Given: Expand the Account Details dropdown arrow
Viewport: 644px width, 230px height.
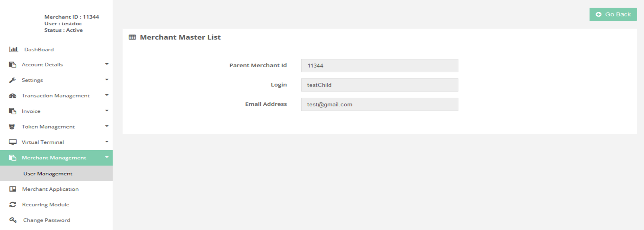Looking at the screenshot, I should pyautogui.click(x=107, y=64).
